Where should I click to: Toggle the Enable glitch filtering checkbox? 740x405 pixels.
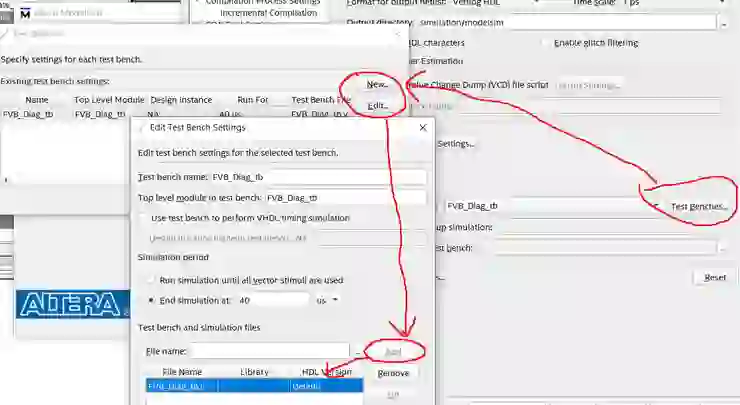[545, 43]
